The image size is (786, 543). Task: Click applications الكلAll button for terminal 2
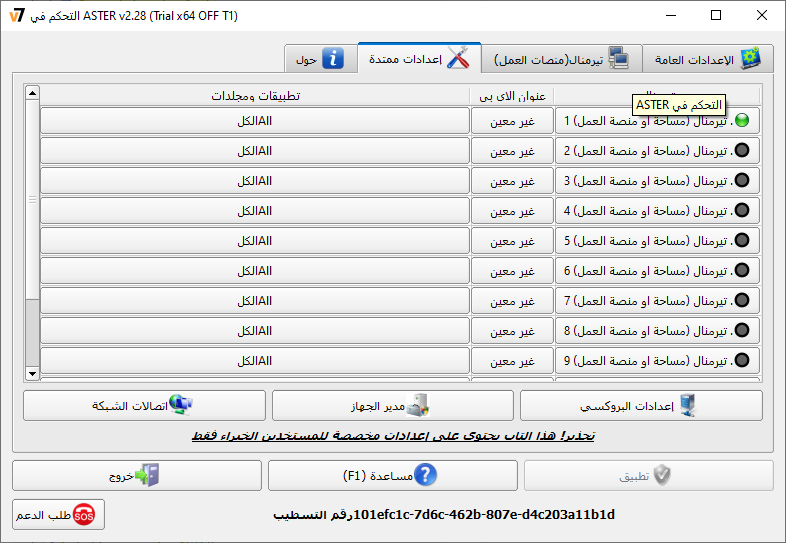tap(255, 150)
